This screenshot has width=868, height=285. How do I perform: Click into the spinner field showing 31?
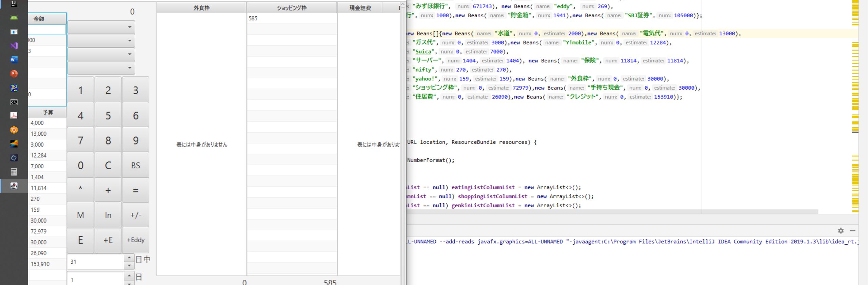point(96,262)
